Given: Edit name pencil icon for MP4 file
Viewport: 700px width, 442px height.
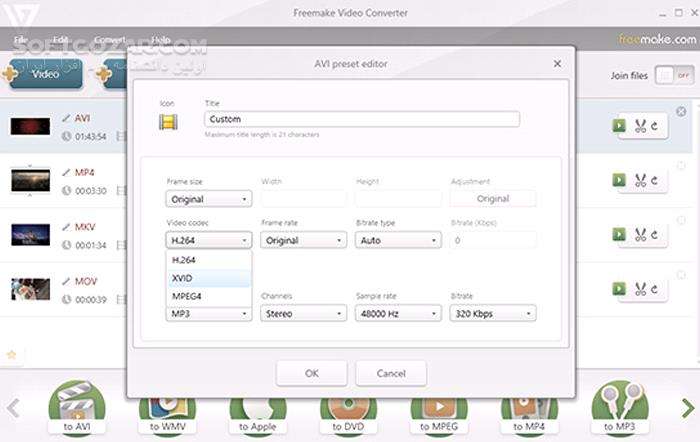Looking at the screenshot, I should [66, 172].
